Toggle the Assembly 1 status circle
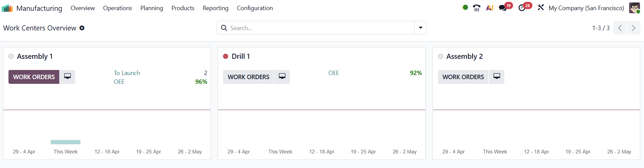The image size is (644, 168). [x=11, y=56]
